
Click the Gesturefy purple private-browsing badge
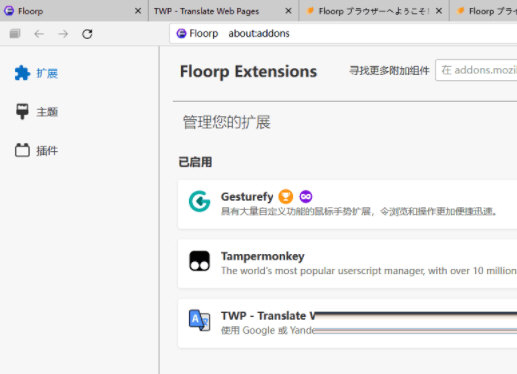[306, 196]
